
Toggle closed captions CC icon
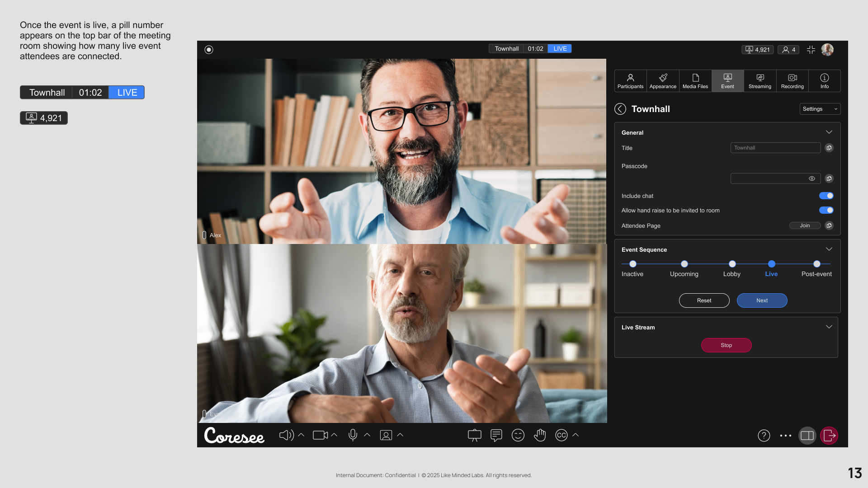(x=561, y=435)
